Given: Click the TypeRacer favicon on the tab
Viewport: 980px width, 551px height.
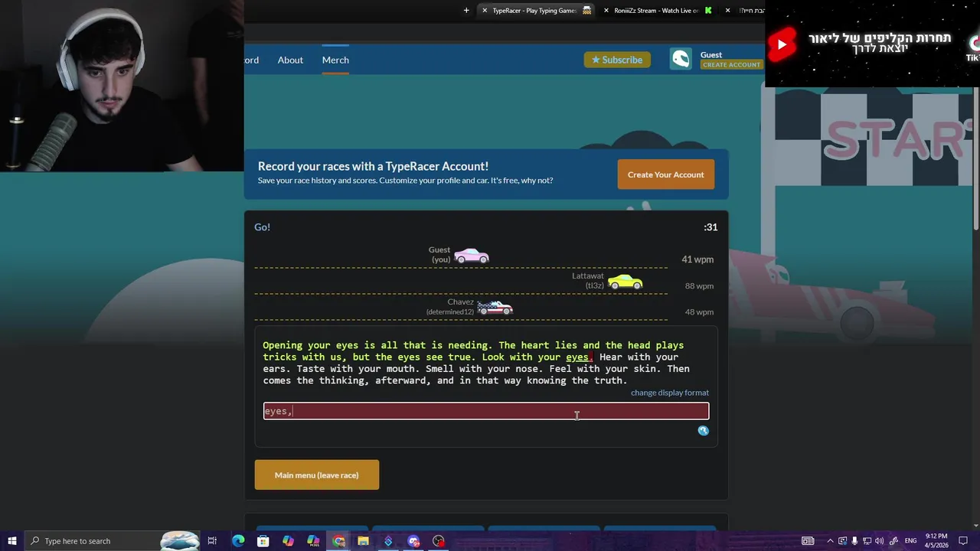Looking at the screenshot, I should point(587,11).
